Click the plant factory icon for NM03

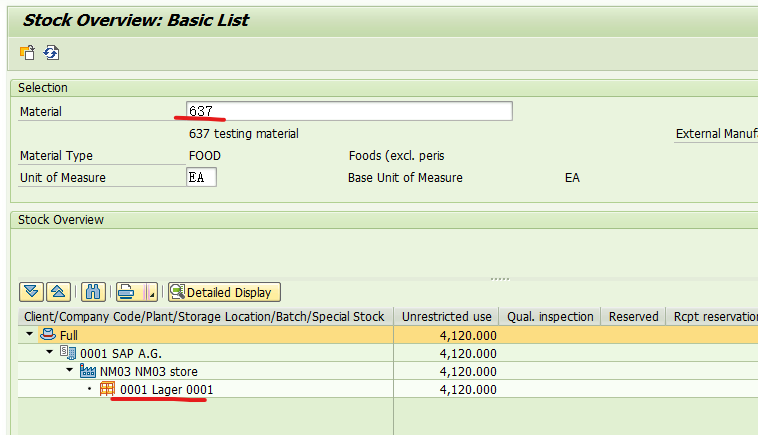pyautogui.click(x=87, y=371)
